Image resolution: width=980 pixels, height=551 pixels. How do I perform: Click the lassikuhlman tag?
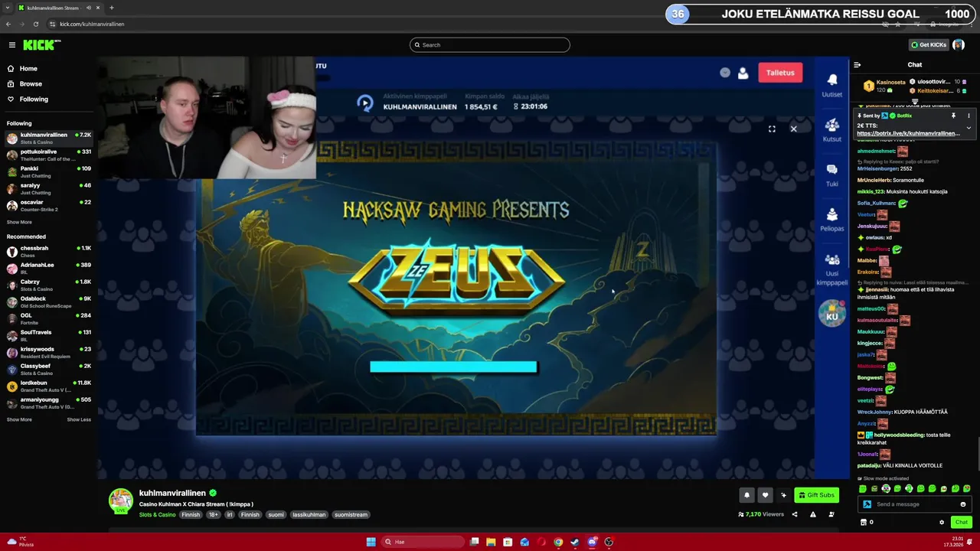(x=309, y=515)
